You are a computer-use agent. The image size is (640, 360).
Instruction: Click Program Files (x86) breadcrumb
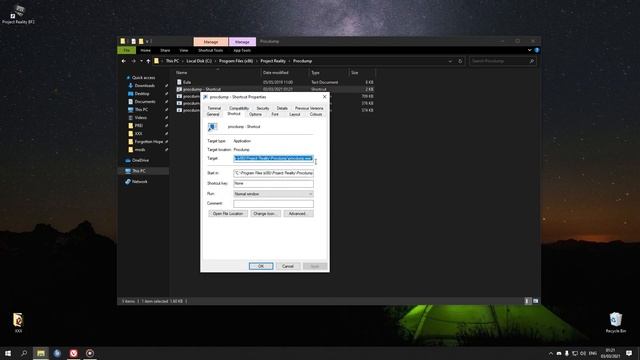(236, 61)
